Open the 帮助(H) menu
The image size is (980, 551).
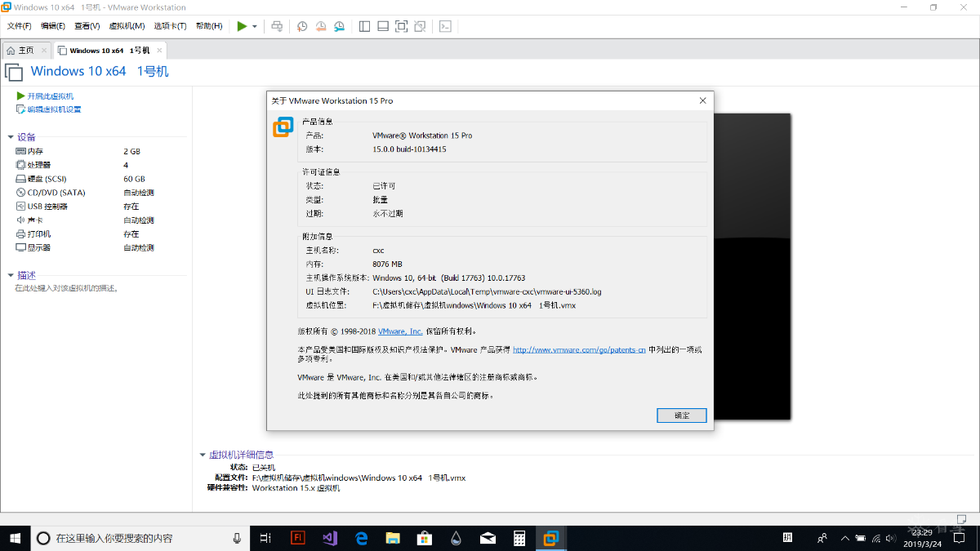(x=209, y=26)
